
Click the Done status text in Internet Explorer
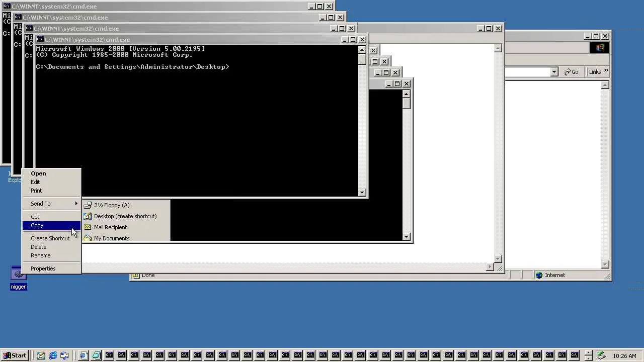coord(148,276)
